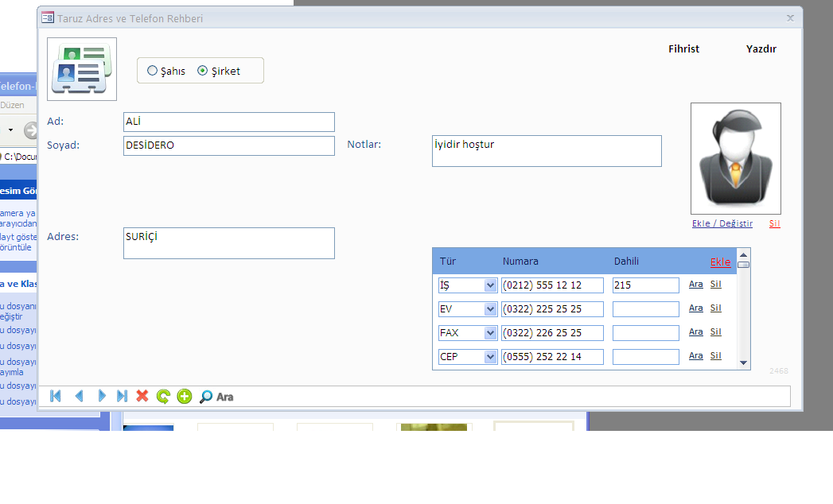Image resolution: width=833 pixels, height=504 pixels.
Task: Open the İŞ phone type dropdown
Action: 490,285
